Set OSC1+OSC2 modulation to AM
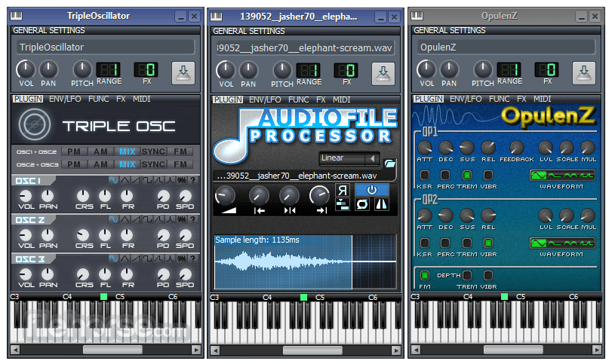The width and height of the screenshot is (612, 364). coord(100,151)
